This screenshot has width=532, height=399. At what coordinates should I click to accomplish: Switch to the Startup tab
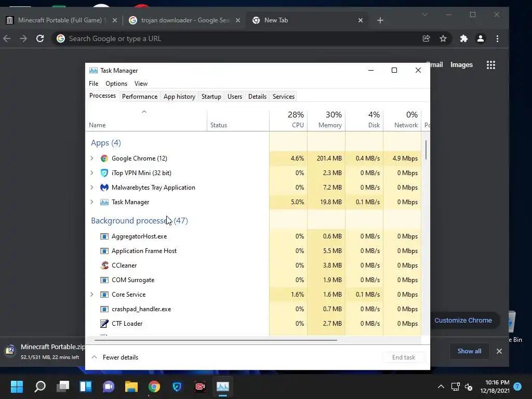tap(211, 97)
